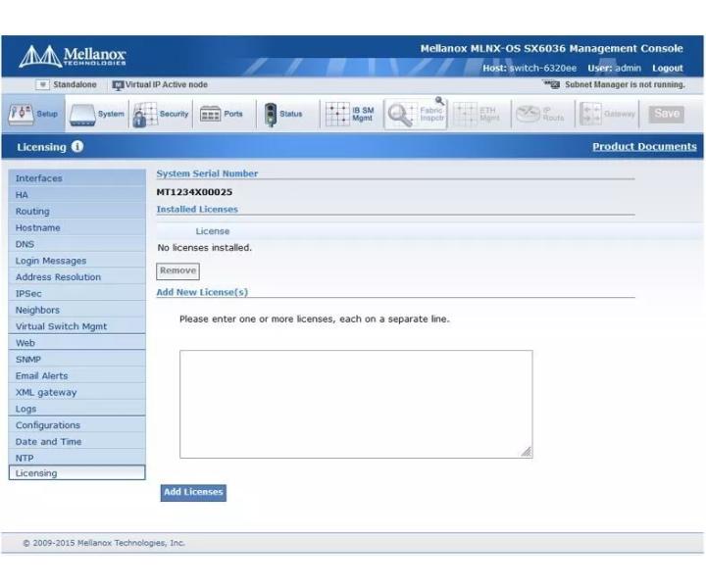Open Email Alerts sidebar item
The image size is (706, 588).
pyautogui.click(x=77, y=375)
